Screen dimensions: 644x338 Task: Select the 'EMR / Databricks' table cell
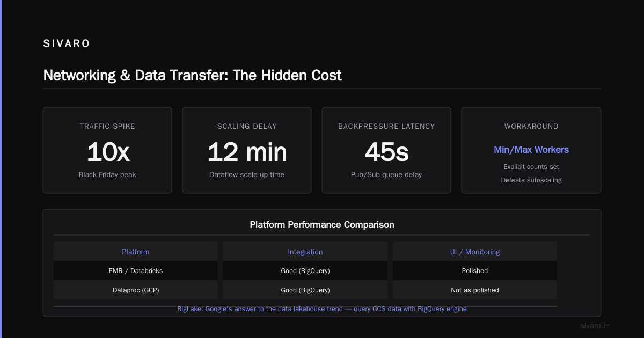[x=136, y=271]
